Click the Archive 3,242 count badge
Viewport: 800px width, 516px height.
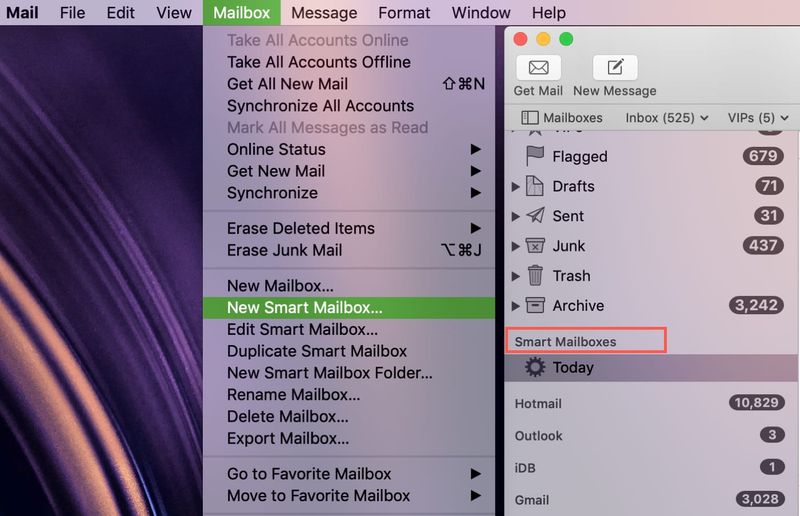756,305
